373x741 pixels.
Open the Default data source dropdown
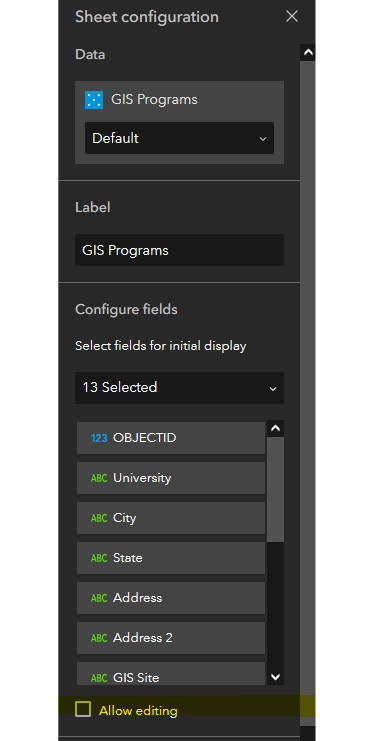[x=179, y=138]
